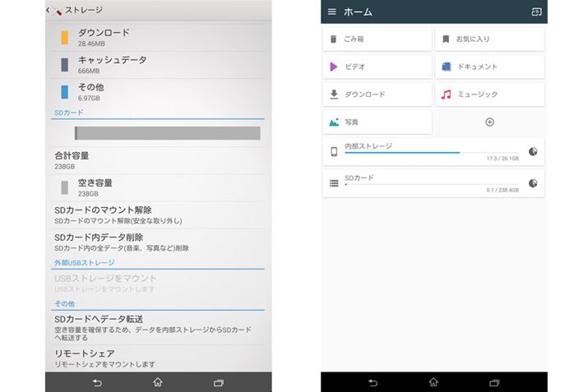This screenshot has height=392, width=588.
Task: Choose SDカードへデータ転送 option
Action: click(158, 328)
